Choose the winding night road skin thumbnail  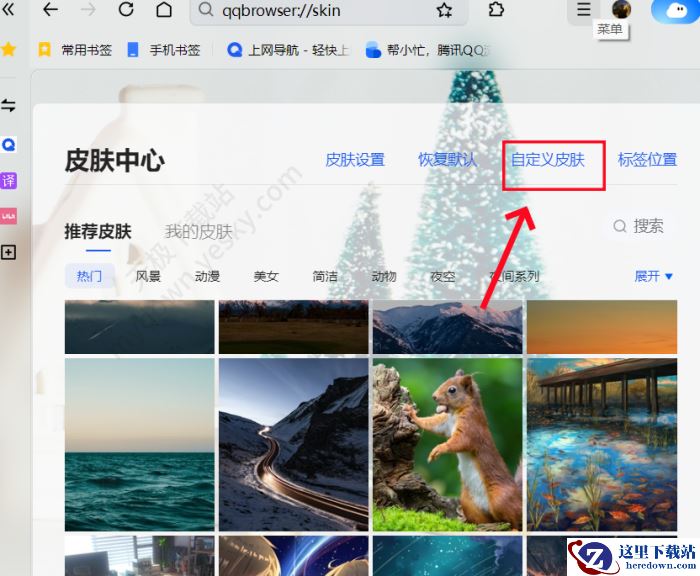point(293,444)
